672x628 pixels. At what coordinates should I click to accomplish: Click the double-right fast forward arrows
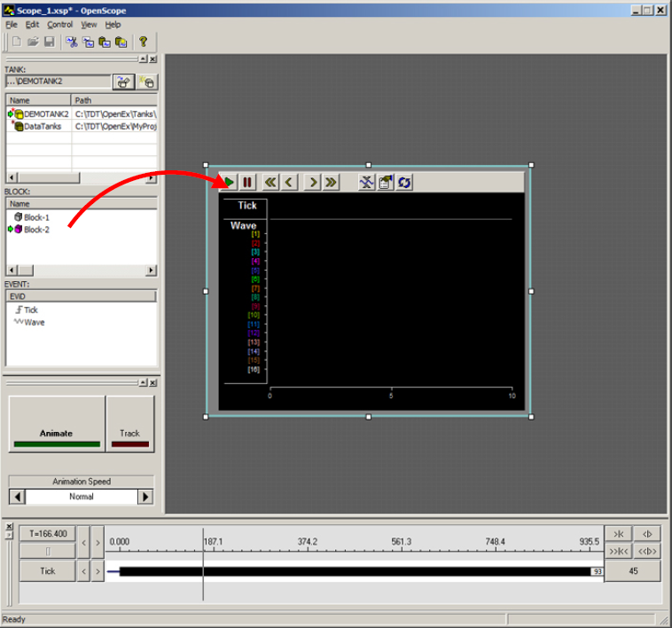pyautogui.click(x=332, y=182)
